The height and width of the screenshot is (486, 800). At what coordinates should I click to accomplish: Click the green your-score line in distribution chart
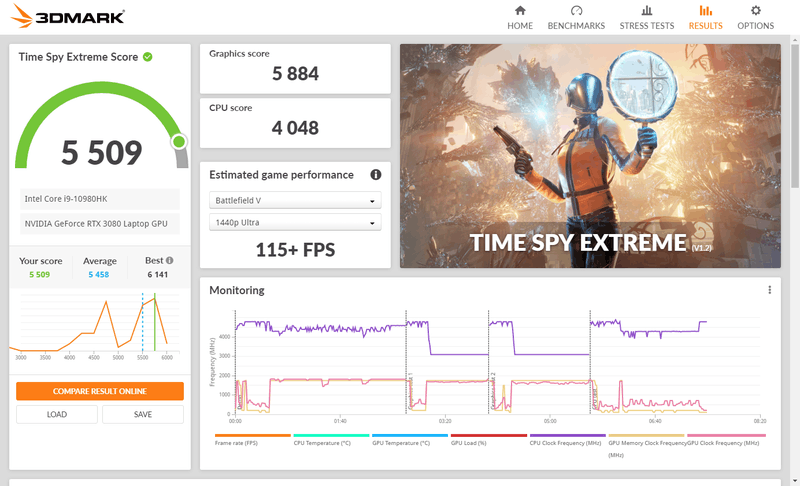155,322
